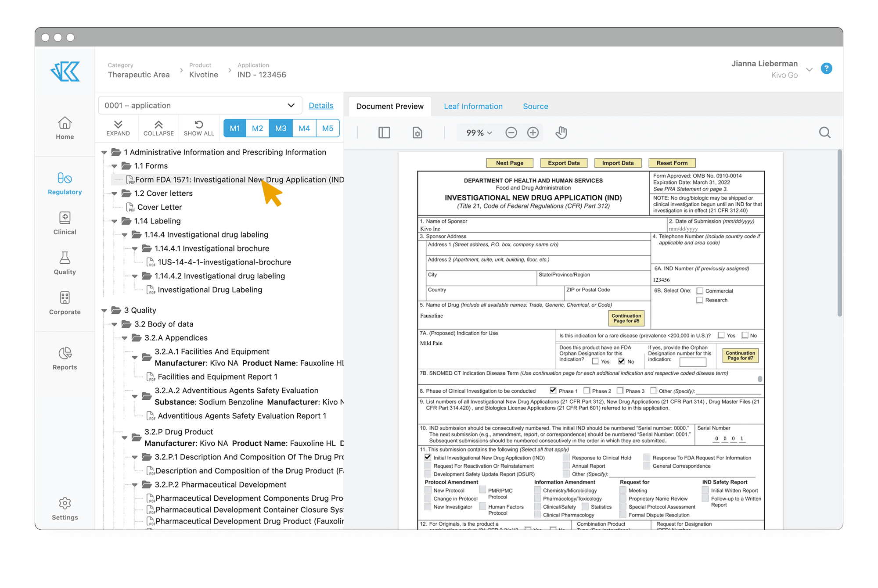Collapse the 3 Quality folder
The height and width of the screenshot is (588, 878).
104,310
